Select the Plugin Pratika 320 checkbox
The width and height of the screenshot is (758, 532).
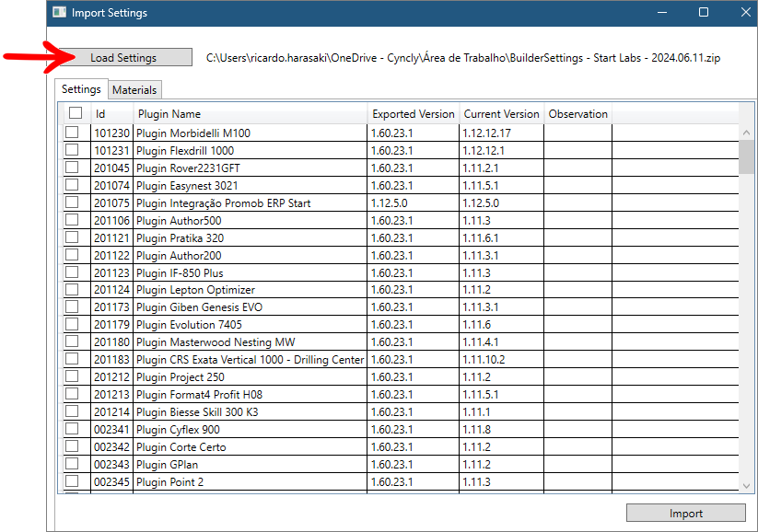pyautogui.click(x=72, y=237)
